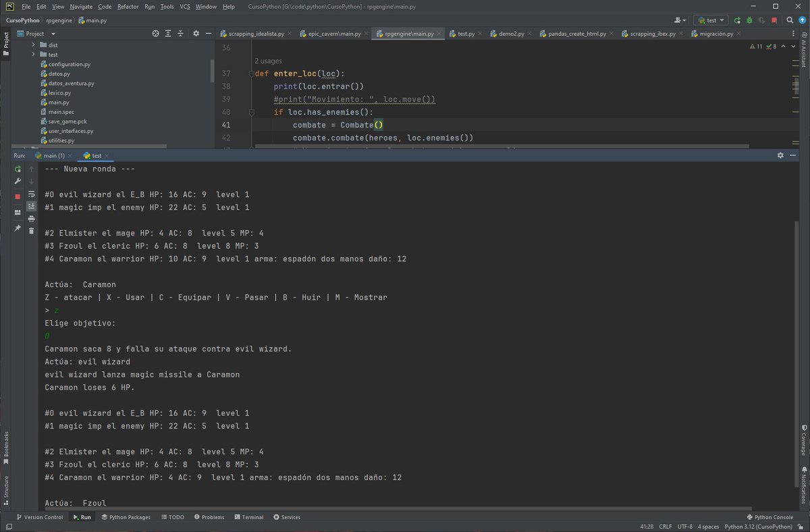The height and width of the screenshot is (532, 810).
Task: Open the Refactor menu
Action: (128, 6)
